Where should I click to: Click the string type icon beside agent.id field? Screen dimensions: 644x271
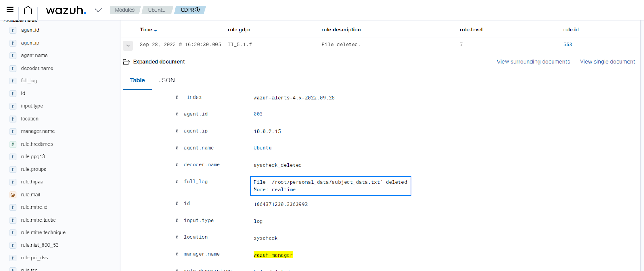pos(13,31)
